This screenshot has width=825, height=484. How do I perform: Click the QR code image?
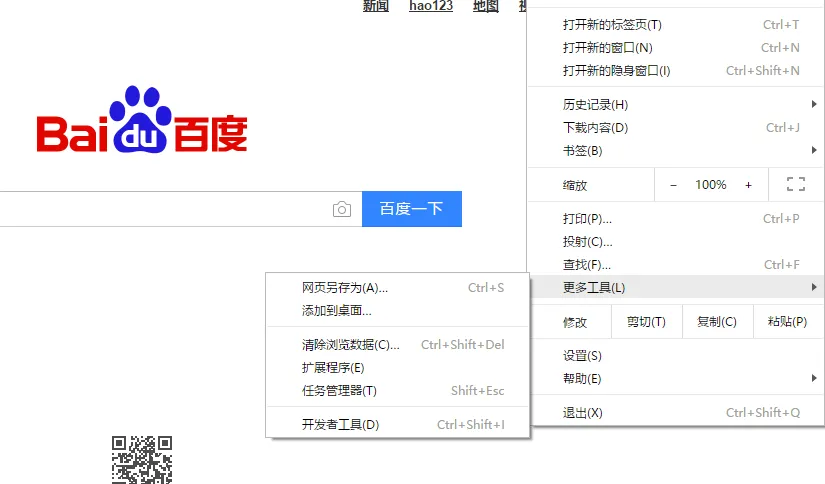(x=142, y=460)
